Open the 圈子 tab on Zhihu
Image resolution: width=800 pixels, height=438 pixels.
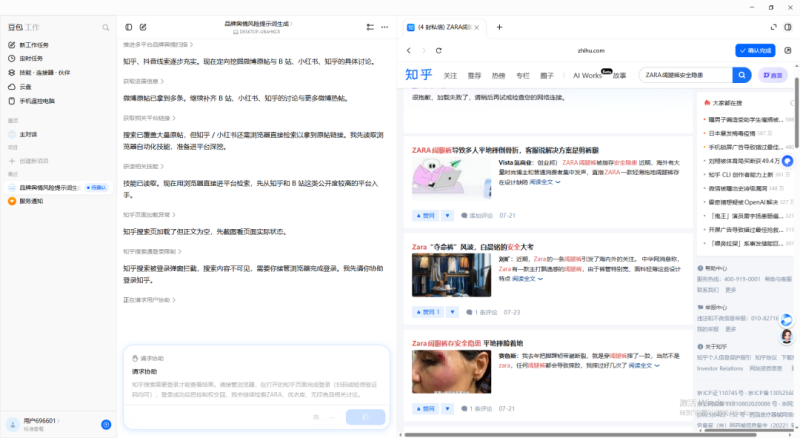(547, 76)
